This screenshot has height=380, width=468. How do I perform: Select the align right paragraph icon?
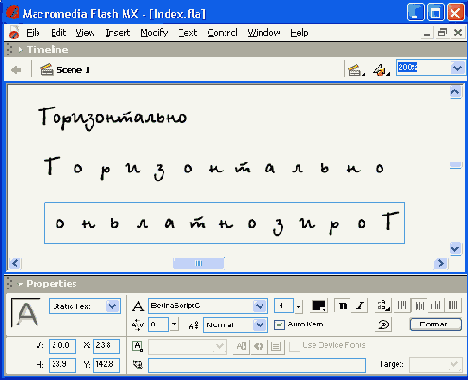436,305
